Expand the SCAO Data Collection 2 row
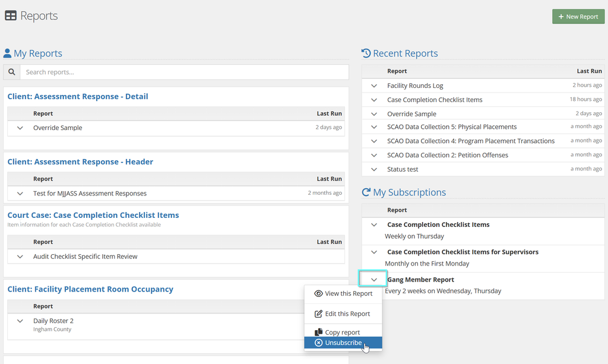 [374, 155]
